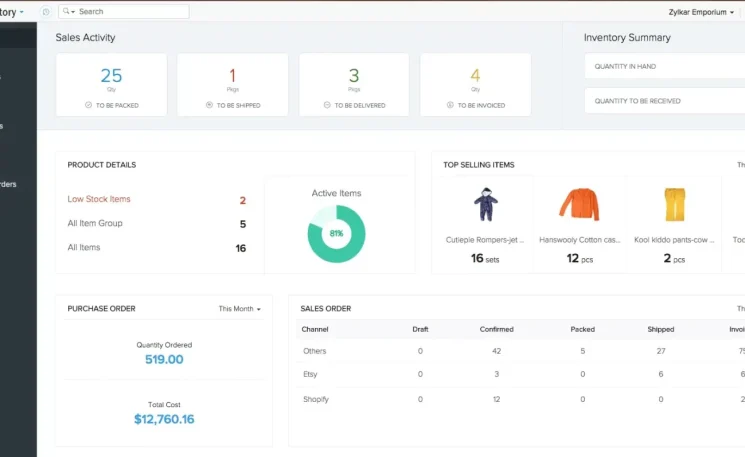Open the Quantity To Be Received card
The image size is (745, 457).
click(665, 101)
